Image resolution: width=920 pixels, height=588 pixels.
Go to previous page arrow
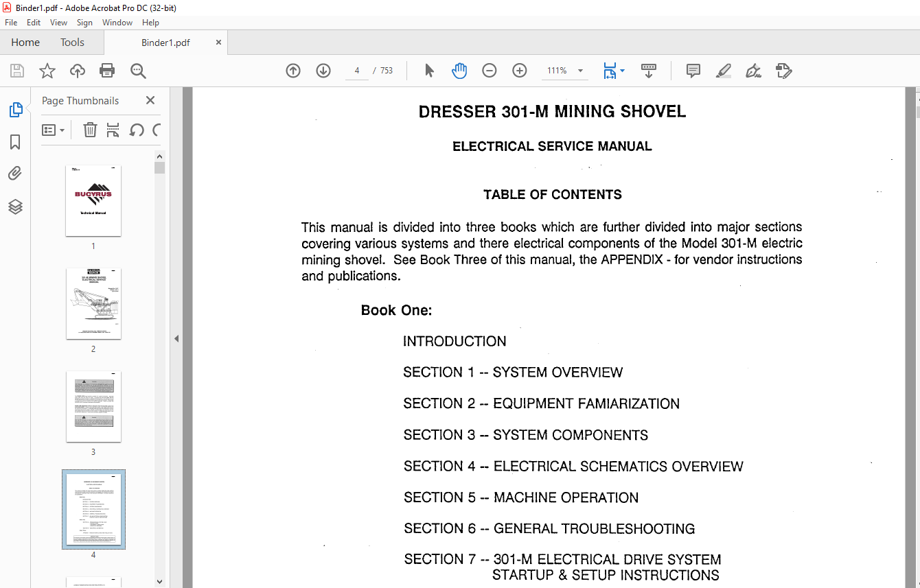click(293, 71)
